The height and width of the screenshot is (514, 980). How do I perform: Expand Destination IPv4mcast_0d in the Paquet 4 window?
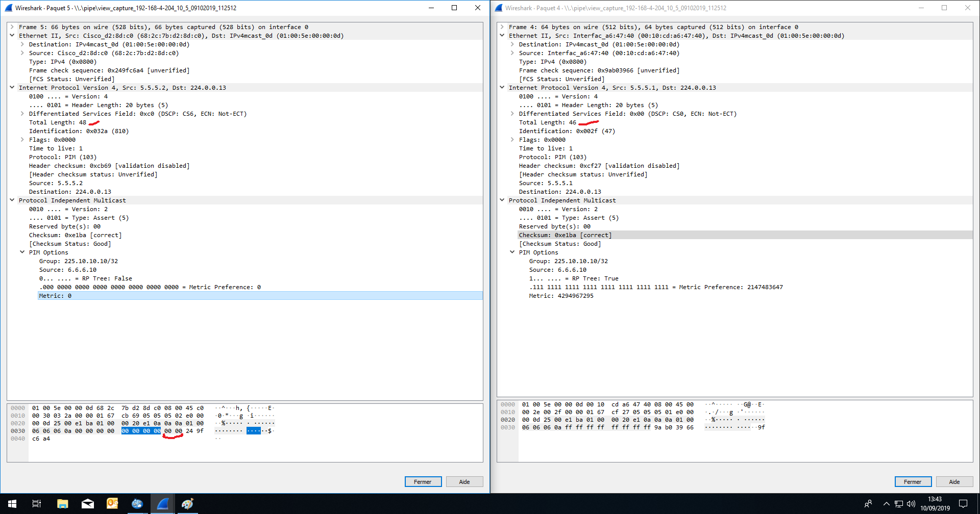pos(512,44)
